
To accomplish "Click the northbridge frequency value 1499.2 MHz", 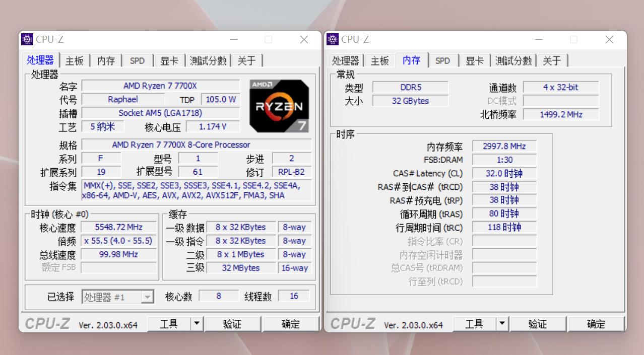I will click(561, 115).
